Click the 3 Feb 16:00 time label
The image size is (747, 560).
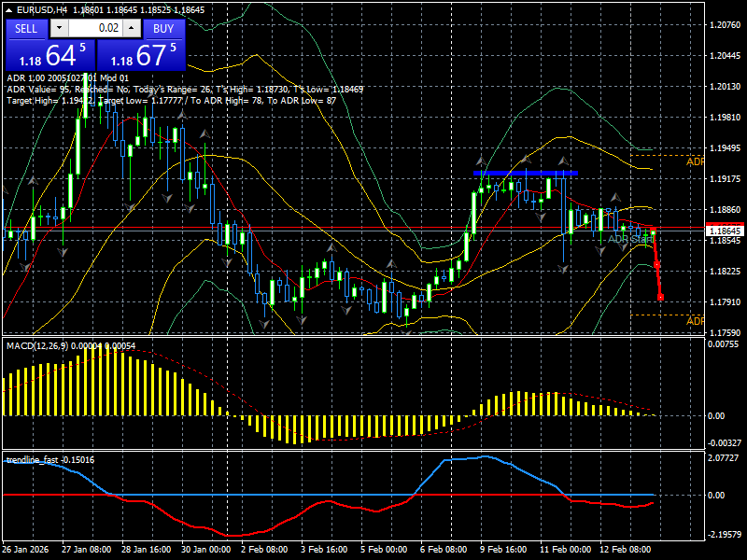pyautogui.click(x=324, y=550)
